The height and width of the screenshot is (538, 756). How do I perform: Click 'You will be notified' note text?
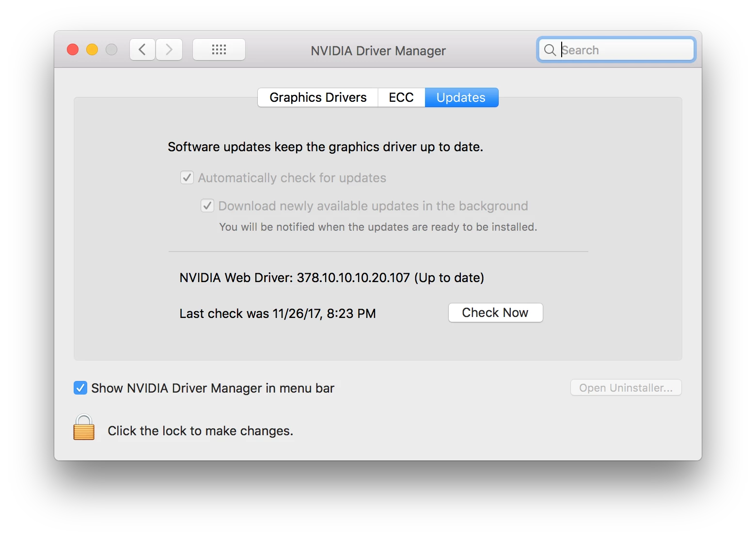point(378,227)
